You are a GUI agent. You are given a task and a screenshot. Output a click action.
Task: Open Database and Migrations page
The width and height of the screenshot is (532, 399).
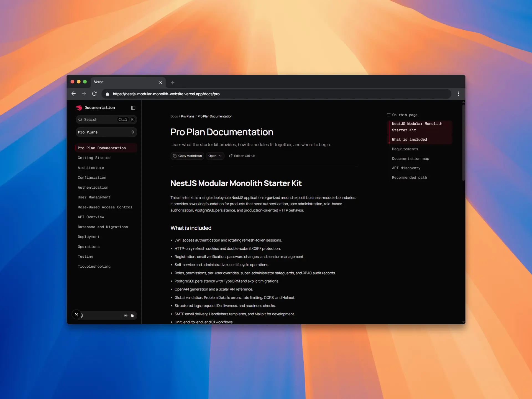[x=103, y=227]
